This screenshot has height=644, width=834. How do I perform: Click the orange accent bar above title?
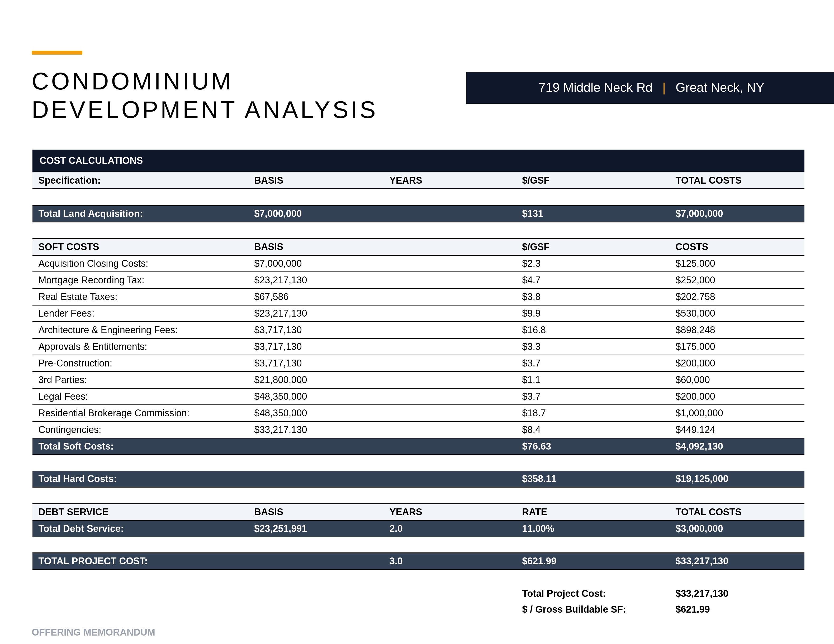[x=57, y=53]
